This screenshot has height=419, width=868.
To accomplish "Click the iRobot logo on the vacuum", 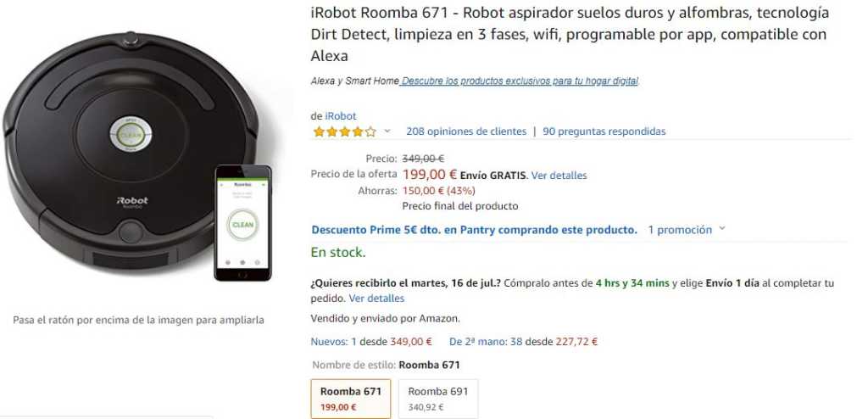I will (131, 201).
